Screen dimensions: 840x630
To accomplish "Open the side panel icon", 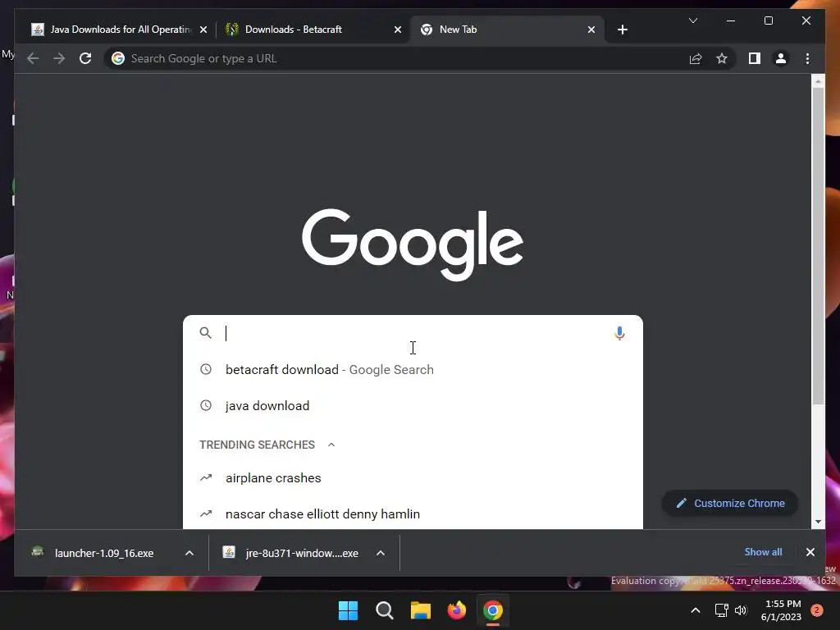I will click(755, 58).
